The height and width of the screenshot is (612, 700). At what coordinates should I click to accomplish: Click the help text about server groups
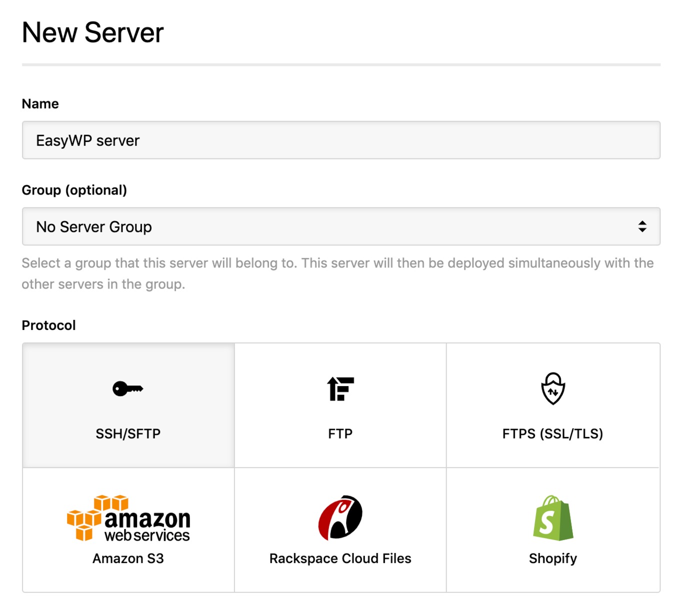(x=338, y=273)
